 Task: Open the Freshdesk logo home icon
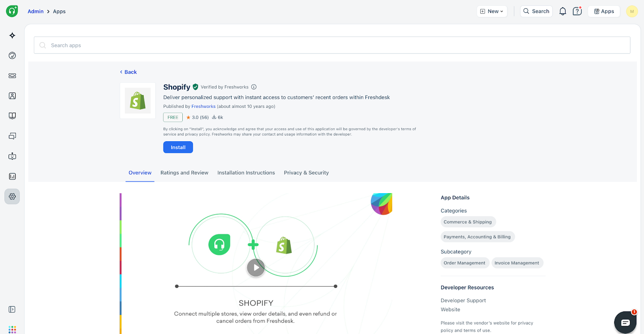[x=12, y=11]
